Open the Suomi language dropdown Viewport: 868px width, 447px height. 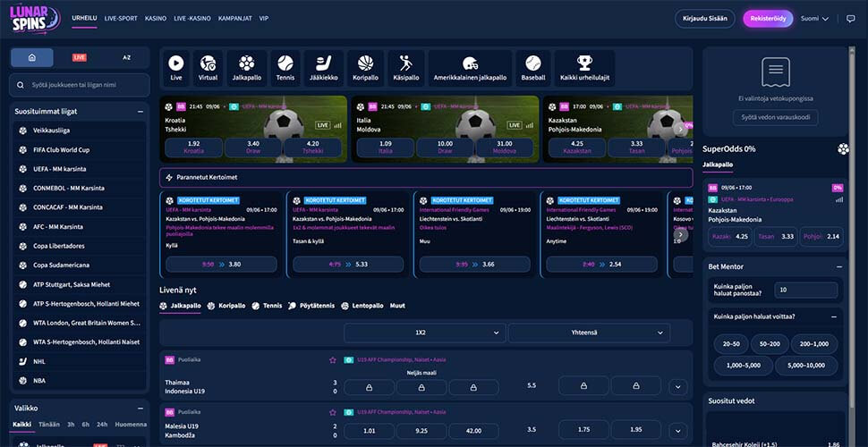pyautogui.click(x=815, y=19)
